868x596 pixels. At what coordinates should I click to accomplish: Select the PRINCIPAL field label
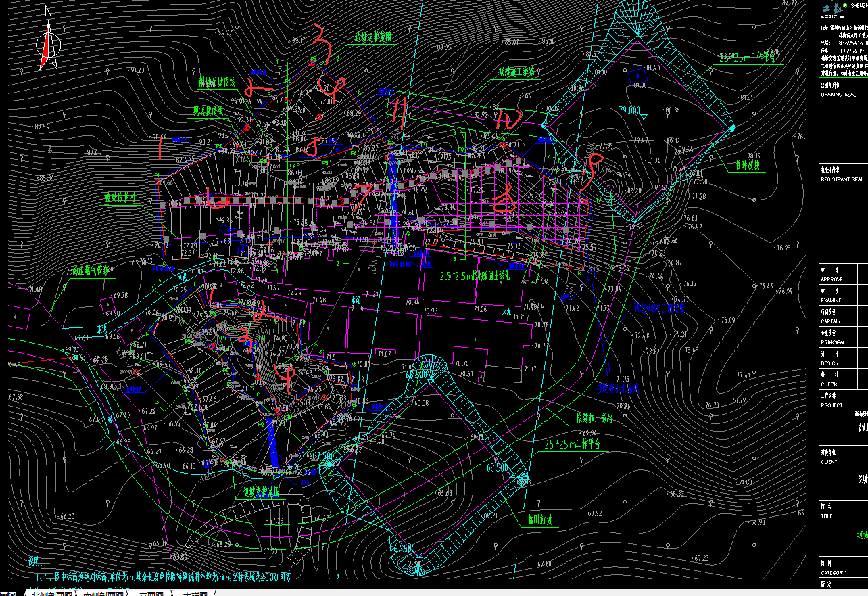click(833, 342)
